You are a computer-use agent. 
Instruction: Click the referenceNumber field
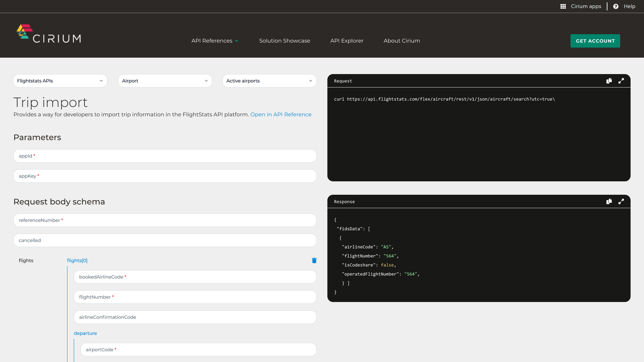165,220
